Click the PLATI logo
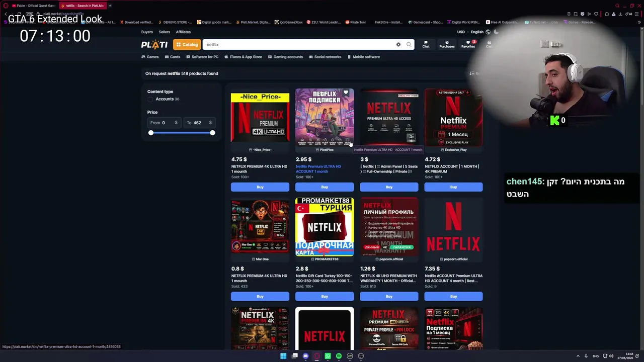 (x=154, y=45)
